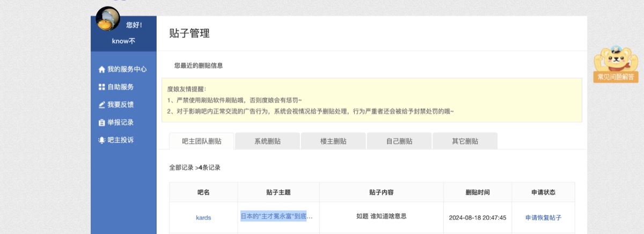Click 申请恢复贴子 to restore the post
This screenshot has width=644, height=234.
click(543, 218)
